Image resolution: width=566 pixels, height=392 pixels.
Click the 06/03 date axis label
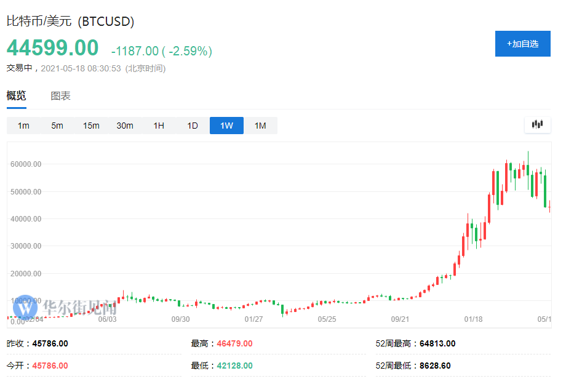pyautogui.click(x=107, y=319)
